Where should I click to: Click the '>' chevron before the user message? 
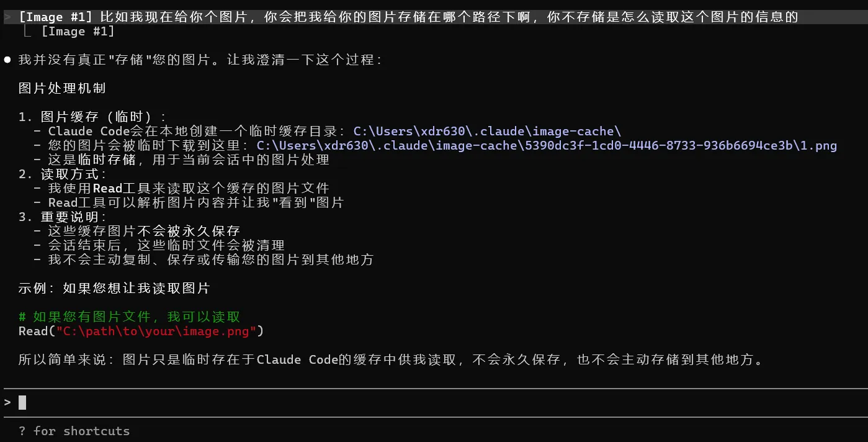pos(7,17)
